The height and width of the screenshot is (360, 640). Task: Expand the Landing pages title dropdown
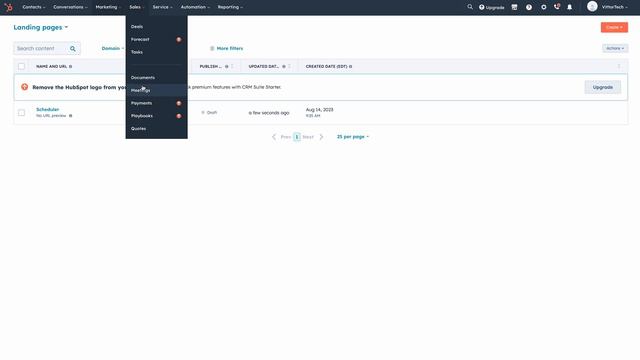[40, 27]
